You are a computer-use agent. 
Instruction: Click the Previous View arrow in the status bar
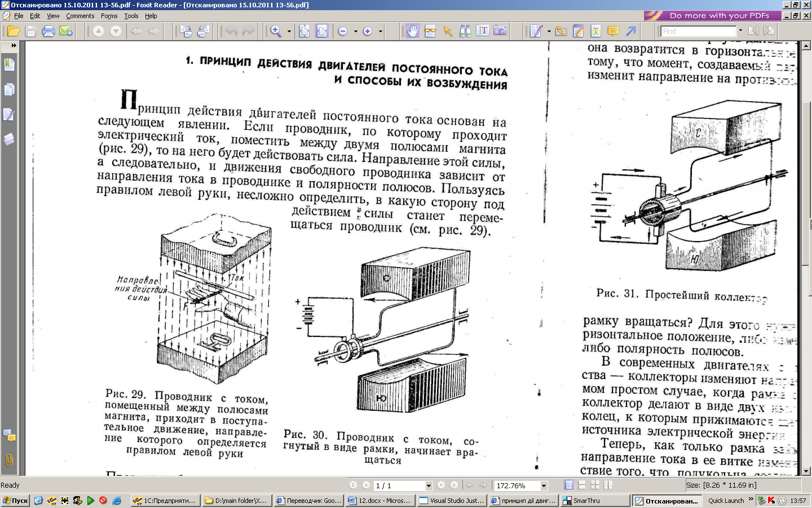469,485
